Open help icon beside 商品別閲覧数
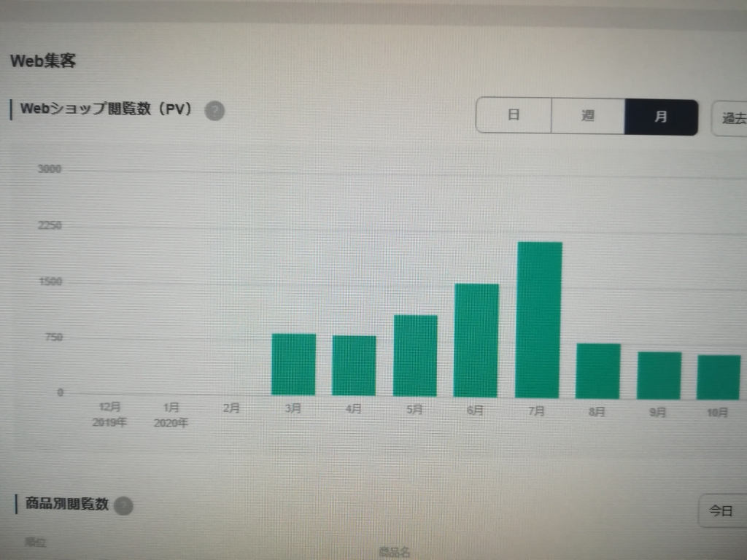The height and width of the screenshot is (560, 747). 123,506
